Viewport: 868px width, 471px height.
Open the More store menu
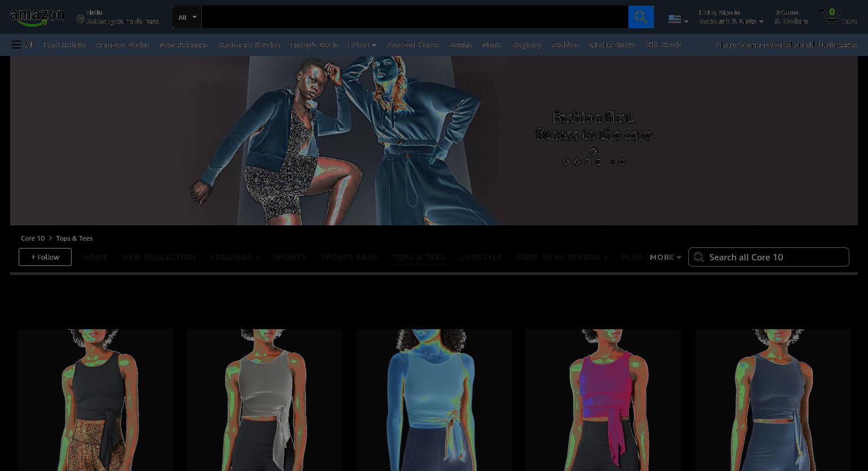click(665, 257)
